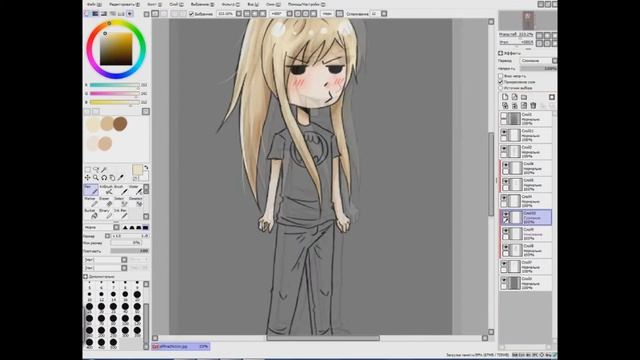Pick the rectangular selection tool
640x360 pixels.
88,169
